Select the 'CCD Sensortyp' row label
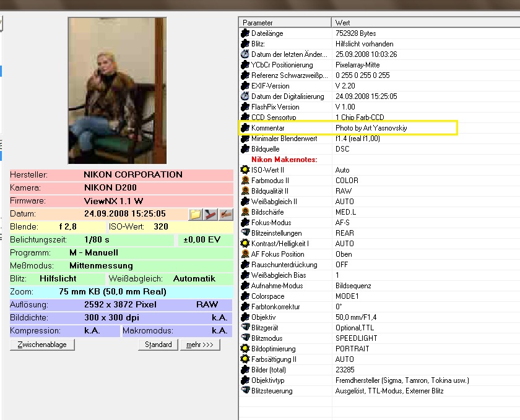This screenshot has height=420, width=520. click(x=274, y=118)
